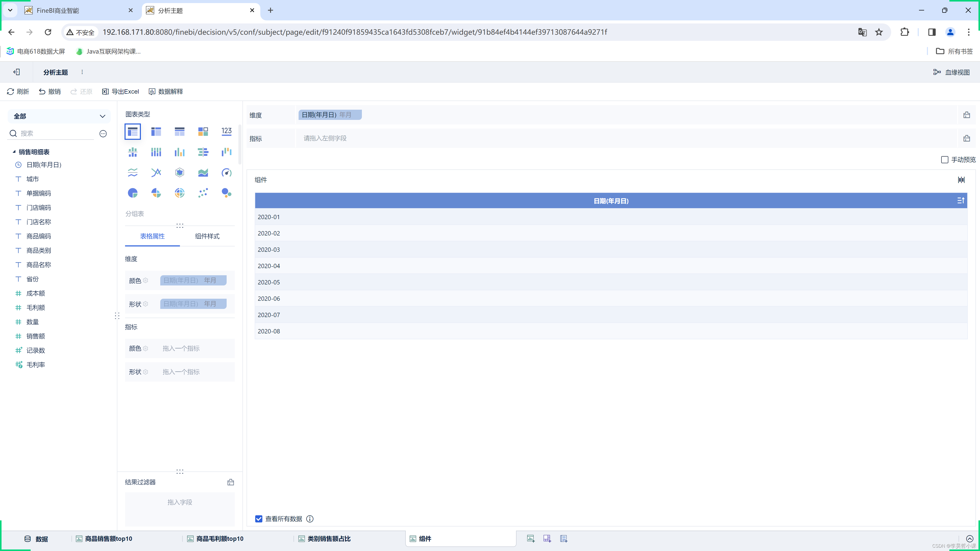
Task: Clear the indicator field bar
Action: [x=966, y=139]
